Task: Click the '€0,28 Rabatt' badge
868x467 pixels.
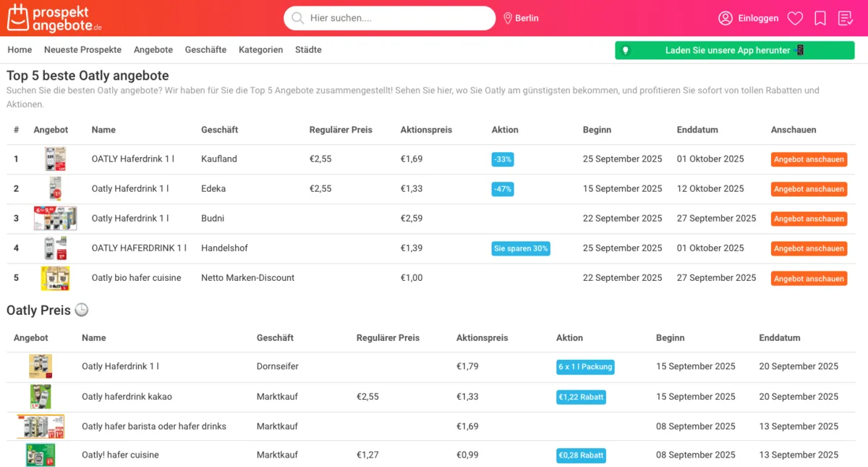Action: click(582, 455)
